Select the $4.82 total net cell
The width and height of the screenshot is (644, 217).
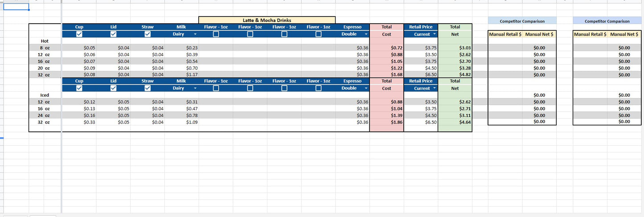pos(455,75)
